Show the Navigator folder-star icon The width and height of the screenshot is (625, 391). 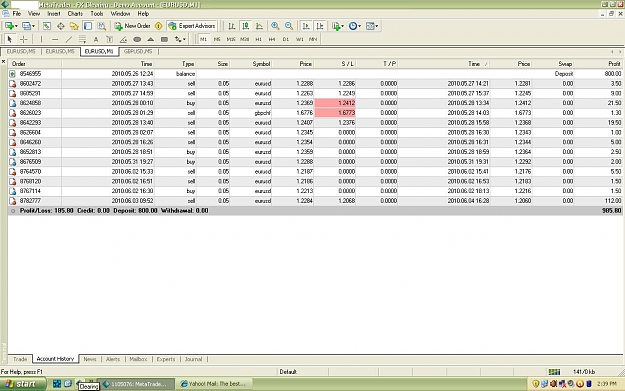[x=74, y=26]
